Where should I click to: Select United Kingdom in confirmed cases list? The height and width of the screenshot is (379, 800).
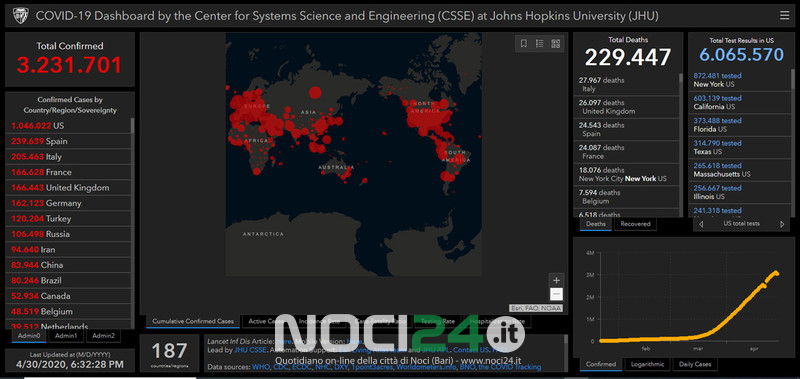(68, 188)
